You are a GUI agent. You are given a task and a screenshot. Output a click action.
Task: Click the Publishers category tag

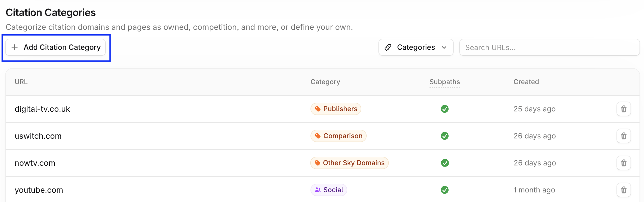click(336, 109)
